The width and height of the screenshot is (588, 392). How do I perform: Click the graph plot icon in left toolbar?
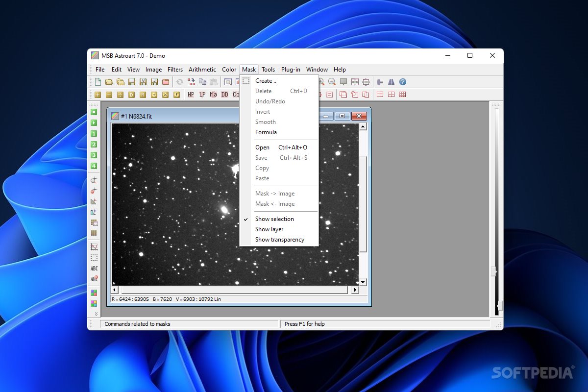coord(94,246)
